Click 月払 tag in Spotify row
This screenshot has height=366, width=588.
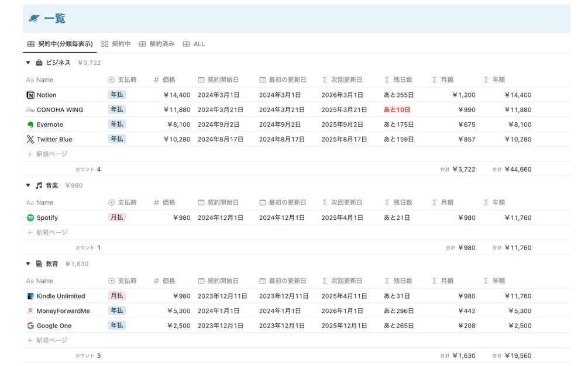click(116, 217)
